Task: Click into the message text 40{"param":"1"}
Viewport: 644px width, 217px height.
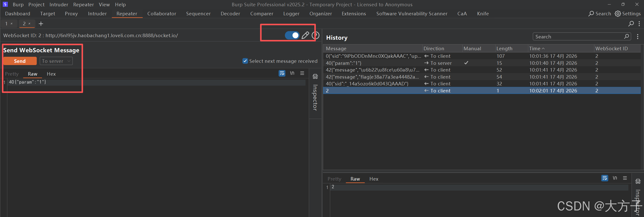Action: [27, 82]
